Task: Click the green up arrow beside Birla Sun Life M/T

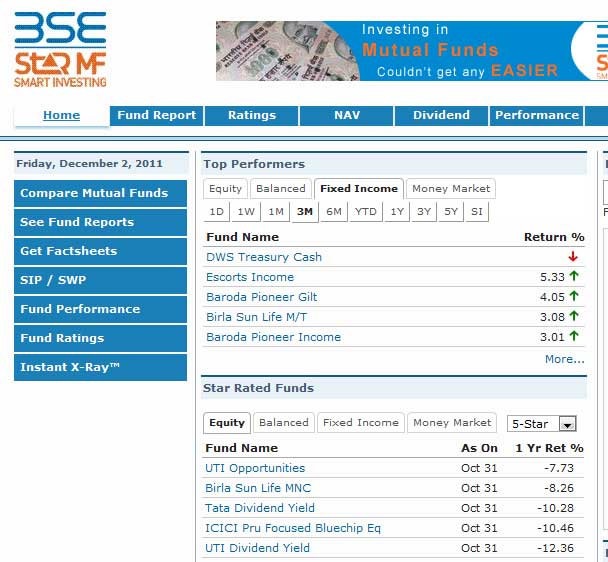Action: pyautogui.click(x=574, y=316)
